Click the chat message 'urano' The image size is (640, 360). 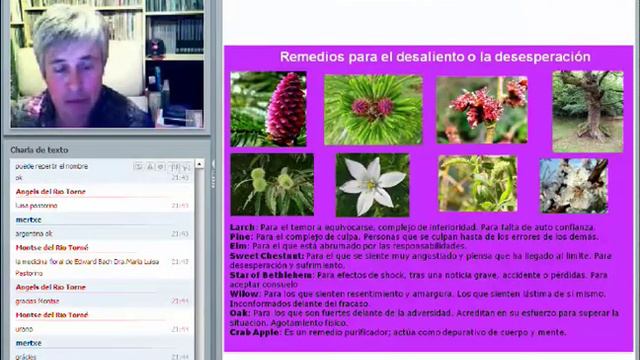click(24, 329)
